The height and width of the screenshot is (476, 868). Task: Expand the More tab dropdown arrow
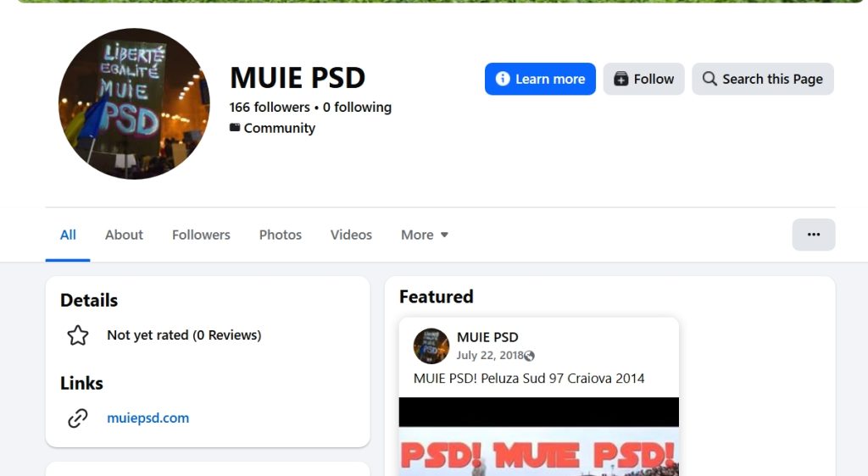(444, 235)
